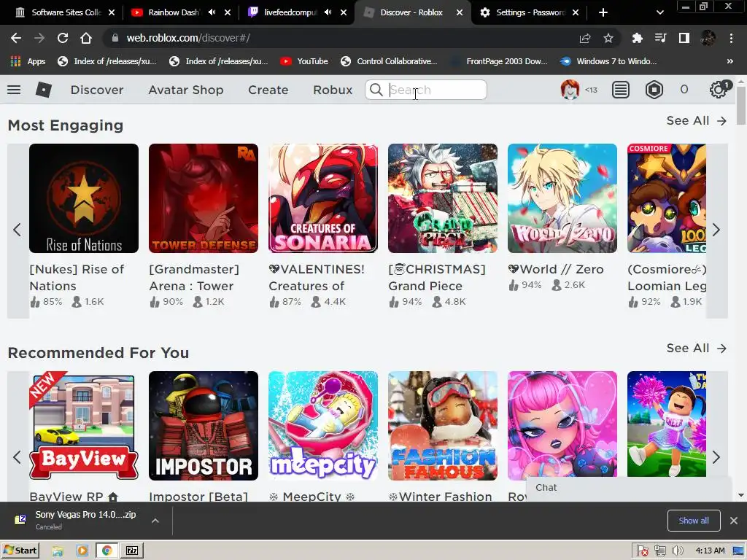The width and height of the screenshot is (747, 560).
Task: Go to previous Most Engaging games arrow
Action: (18, 230)
